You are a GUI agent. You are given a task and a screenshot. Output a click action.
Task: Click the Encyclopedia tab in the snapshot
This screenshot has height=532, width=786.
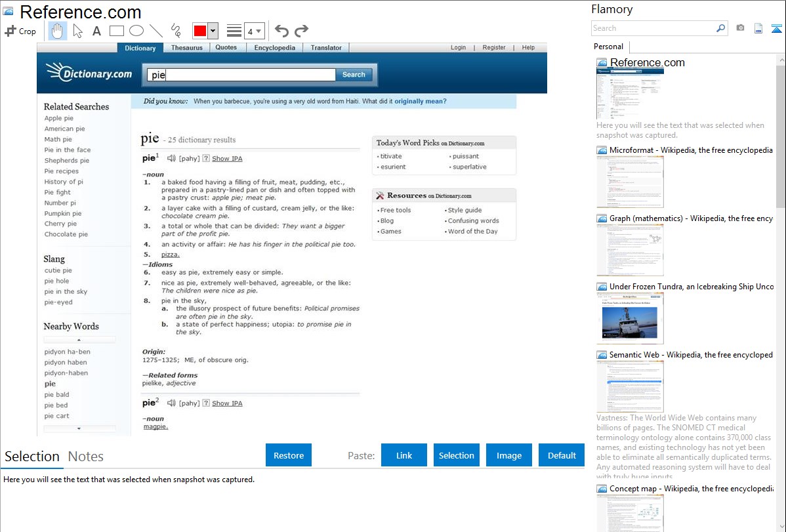(275, 48)
